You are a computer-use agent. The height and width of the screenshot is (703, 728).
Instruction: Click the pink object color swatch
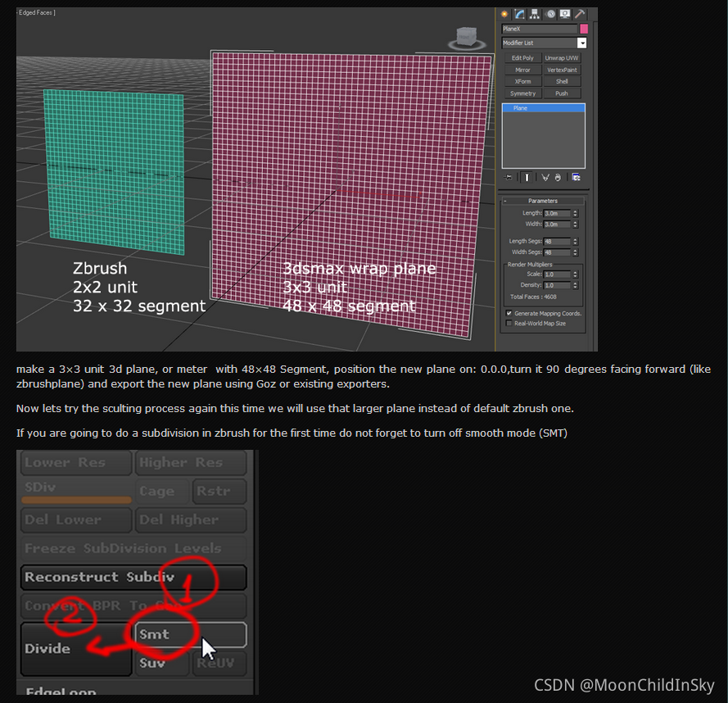584,29
